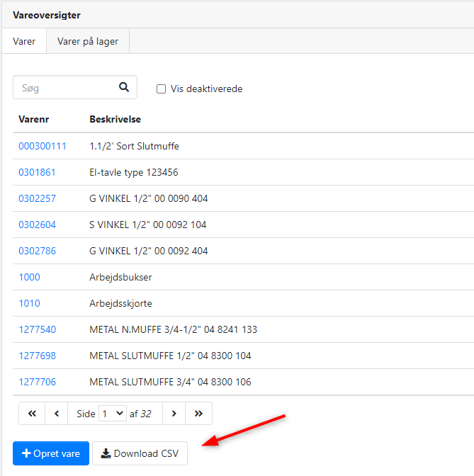The width and height of the screenshot is (474, 476).
Task: Click the search magnifier icon
Action: (124, 88)
